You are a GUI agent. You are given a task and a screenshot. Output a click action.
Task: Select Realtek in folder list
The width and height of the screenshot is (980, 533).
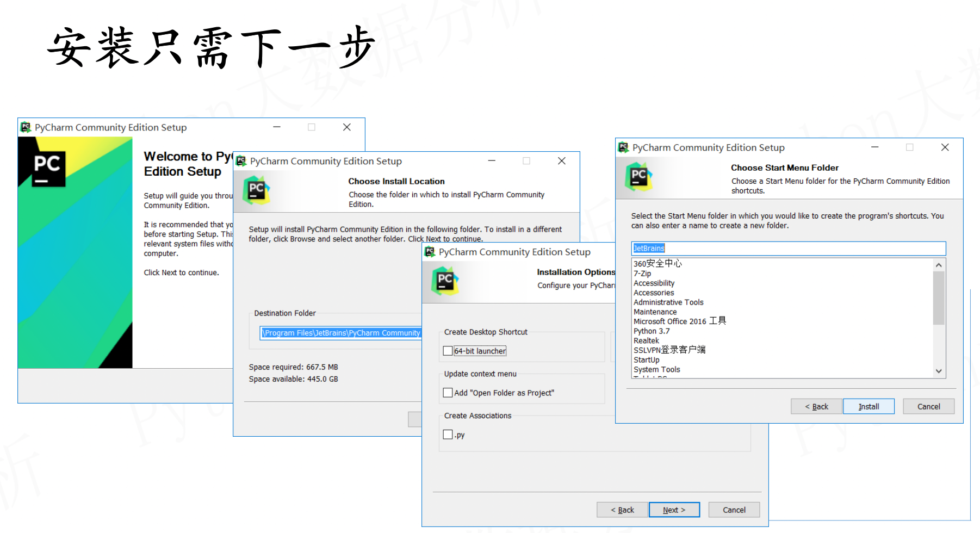[x=646, y=341]
